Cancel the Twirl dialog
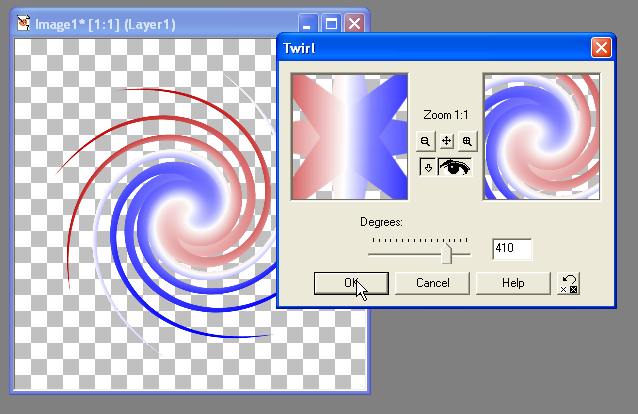 coord(433,283)
